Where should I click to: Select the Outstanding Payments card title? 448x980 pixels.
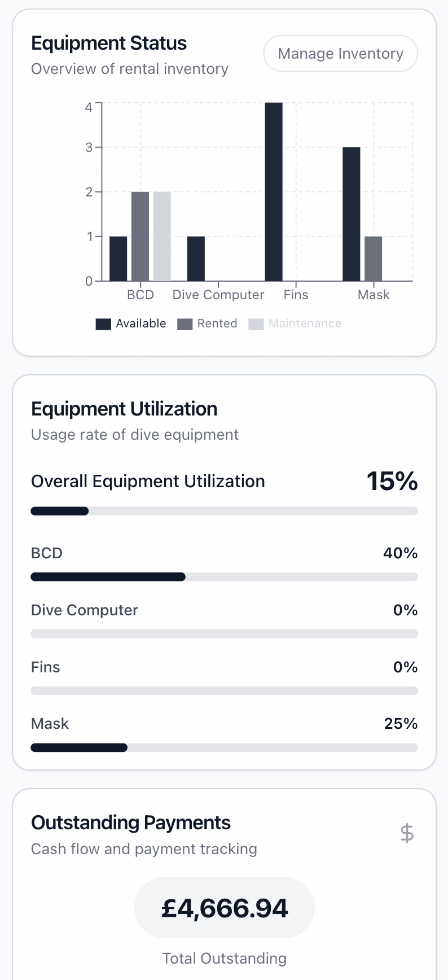130,823
